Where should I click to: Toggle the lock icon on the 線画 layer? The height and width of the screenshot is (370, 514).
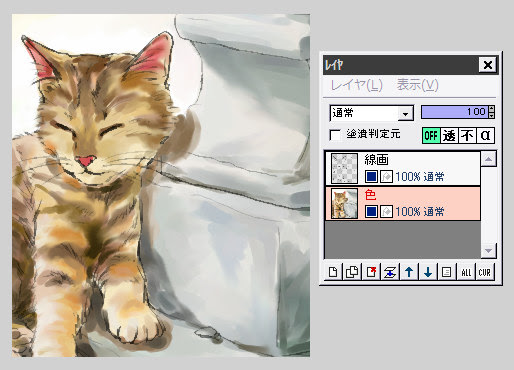(x=386, y=177)
